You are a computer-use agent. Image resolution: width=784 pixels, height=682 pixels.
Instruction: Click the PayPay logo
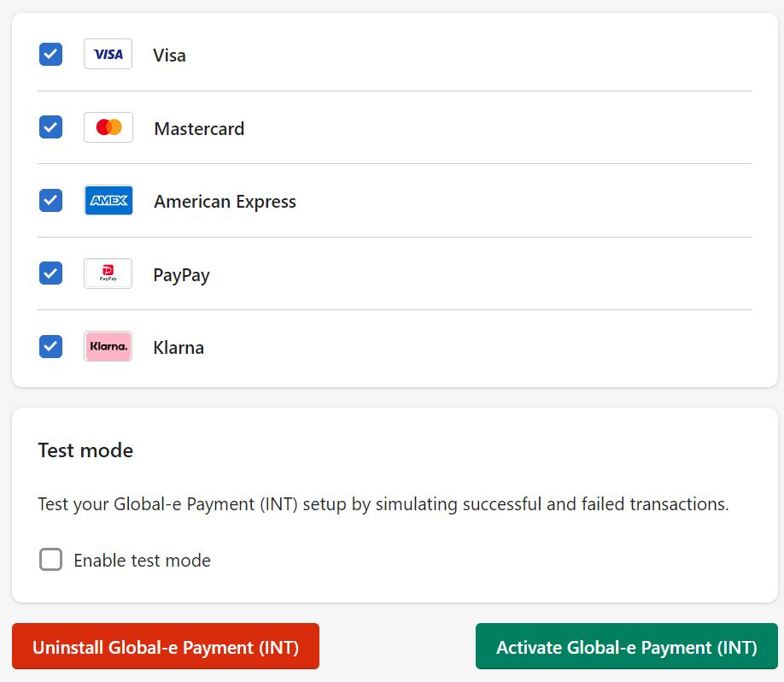(x=108, y=273)
